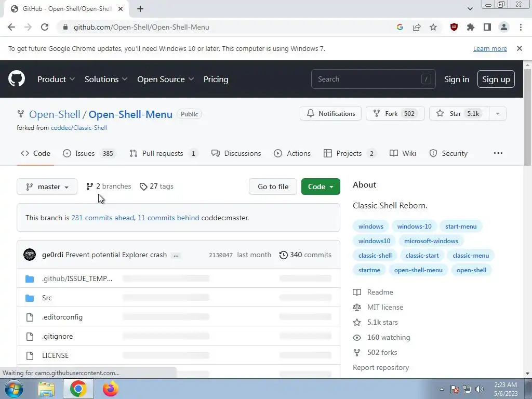Viewport: 532px width, 399px height.
Task: Open Firefox from the taskbar
Action: tap(110, 389)
